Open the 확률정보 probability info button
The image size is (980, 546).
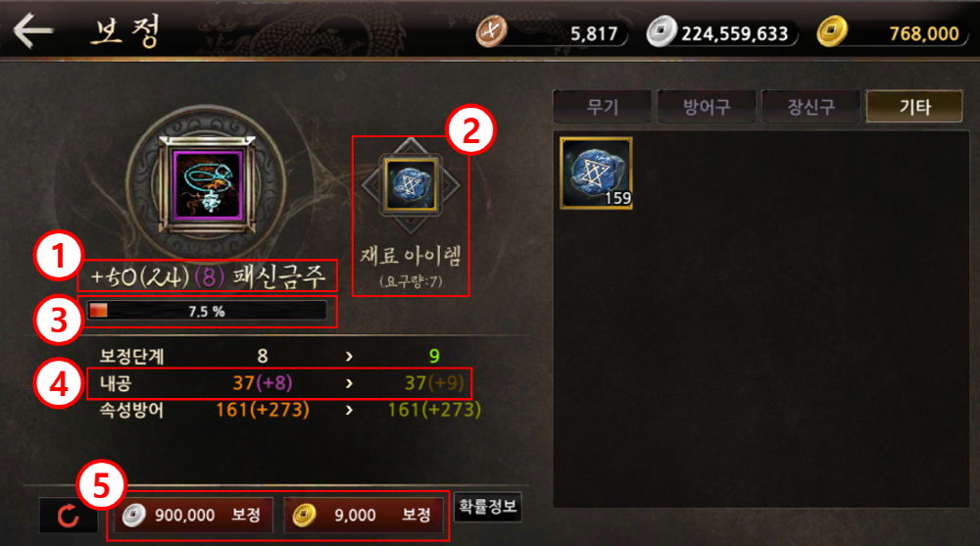pyautogui.click(x=487, y=507)
